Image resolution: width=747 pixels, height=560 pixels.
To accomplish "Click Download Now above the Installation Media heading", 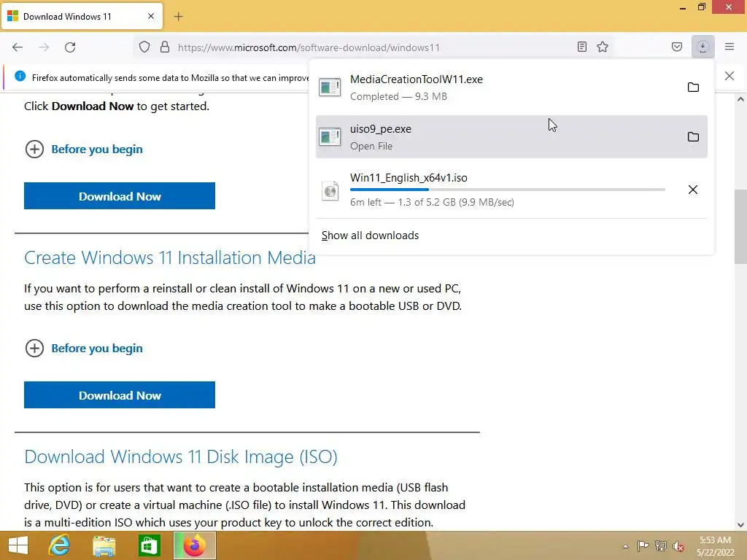I will click(120, 195).
